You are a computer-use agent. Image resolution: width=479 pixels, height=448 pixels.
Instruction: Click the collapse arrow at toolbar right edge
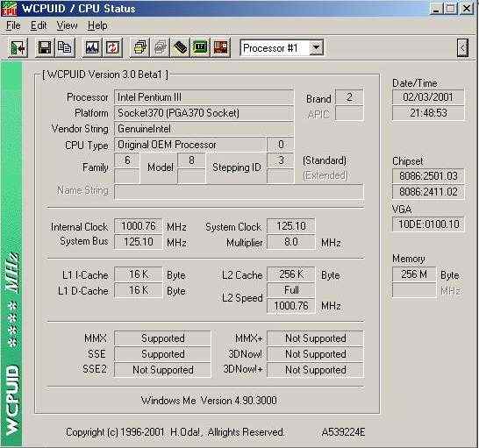(462, 47)
